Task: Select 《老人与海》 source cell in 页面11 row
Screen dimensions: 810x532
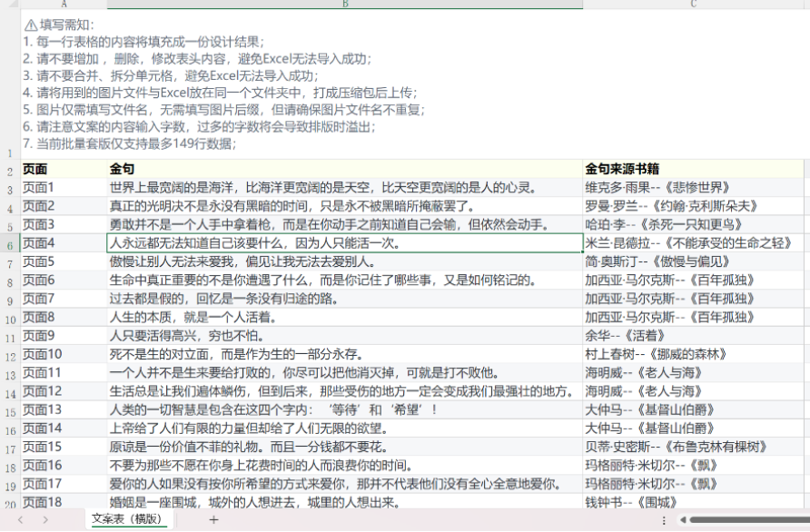Action: click(x=693, y=373)
